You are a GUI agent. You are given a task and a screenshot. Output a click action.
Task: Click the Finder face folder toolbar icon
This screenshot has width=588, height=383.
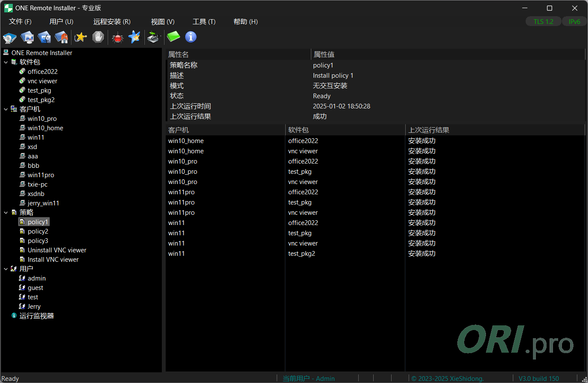(x=44, y=37)
